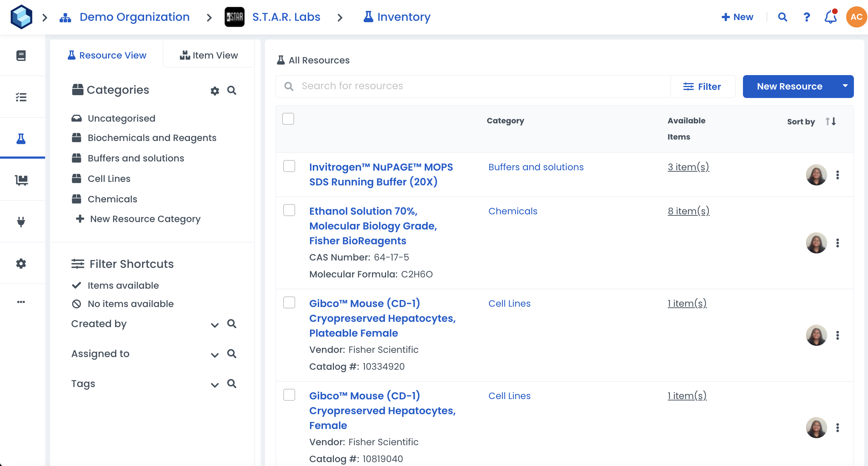868x466 pixels.
Task: Click the task list sidebar icon
Action: [21, 97]
